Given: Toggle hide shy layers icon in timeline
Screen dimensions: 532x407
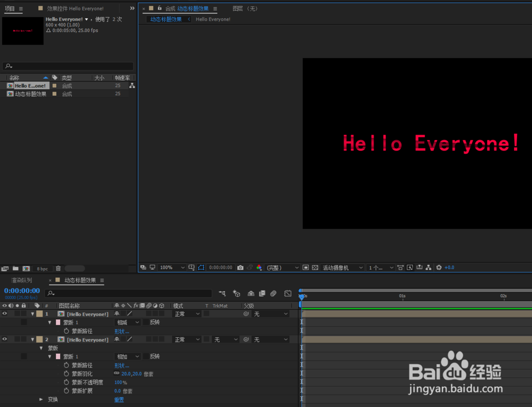Looking at the screenshot, I should click(x=251, y=293).
